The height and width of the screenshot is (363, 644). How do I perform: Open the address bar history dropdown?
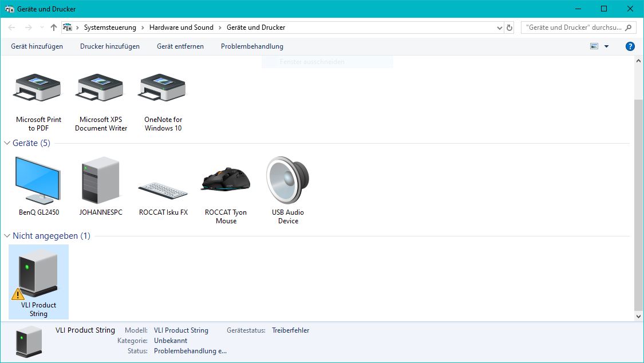(x=499, y=28)
